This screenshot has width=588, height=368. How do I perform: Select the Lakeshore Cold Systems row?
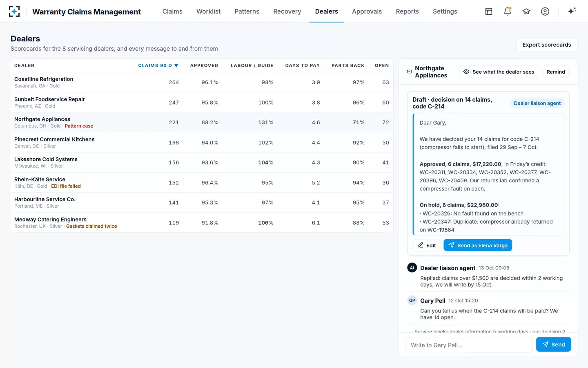202,162
